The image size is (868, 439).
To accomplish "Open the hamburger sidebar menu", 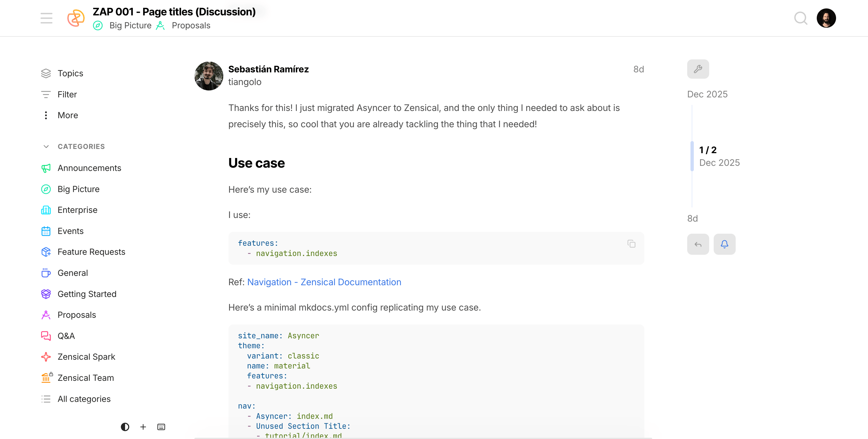I will coord(46,18).
